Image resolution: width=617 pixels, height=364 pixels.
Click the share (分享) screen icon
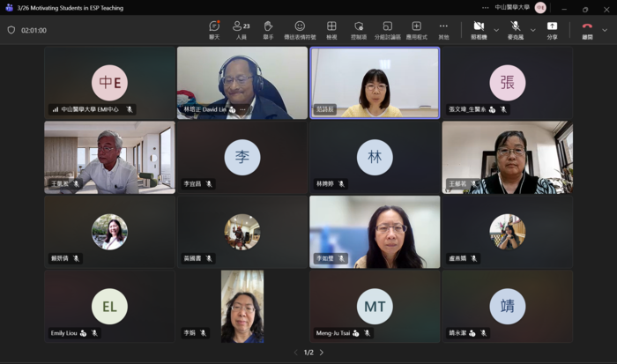(x=552, y=29)
